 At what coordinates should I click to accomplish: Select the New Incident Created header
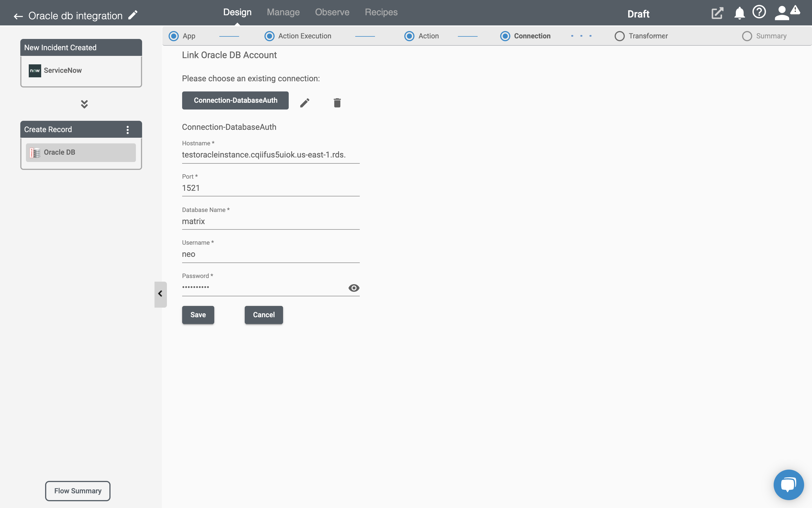pos(81,47)
